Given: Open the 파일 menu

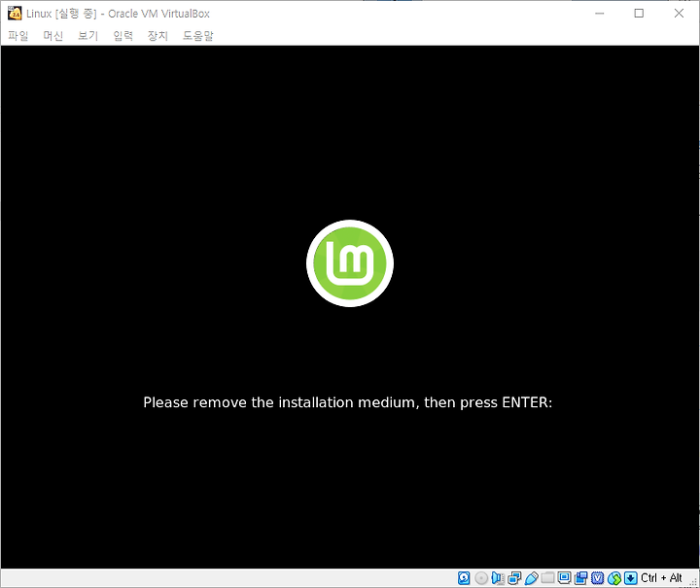Looking at the screenshot, I should click(18, 36).
